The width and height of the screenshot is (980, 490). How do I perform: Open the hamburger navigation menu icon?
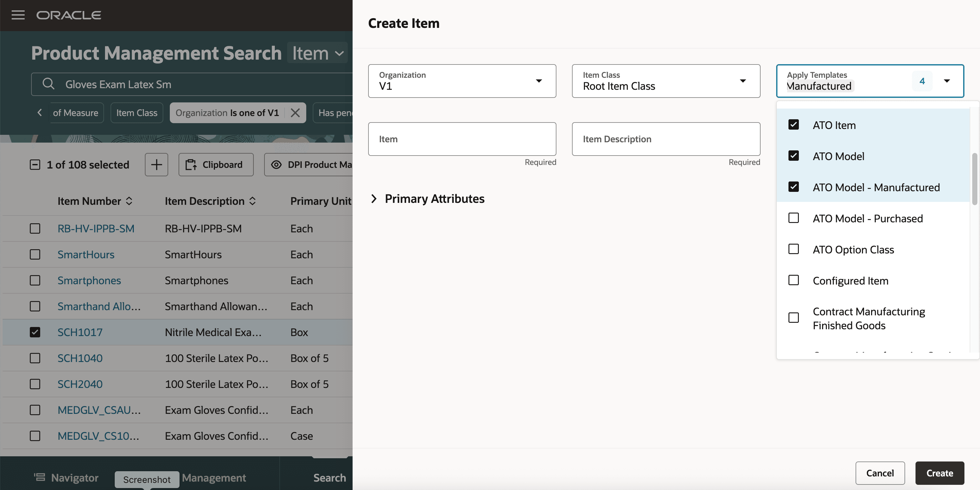click(18, 15)
